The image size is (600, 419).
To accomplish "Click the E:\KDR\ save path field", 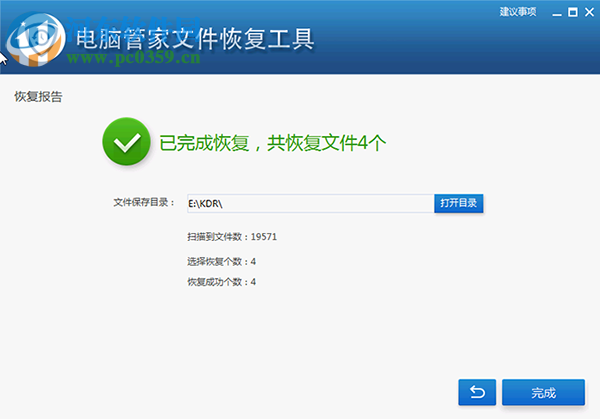I will click(310, 203).
